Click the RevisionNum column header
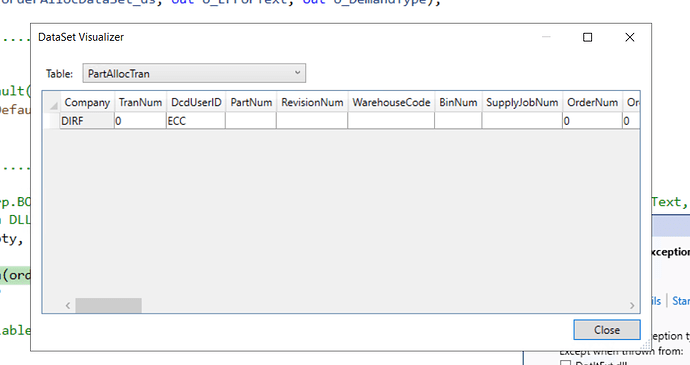The width and height of the screenshot is (690, 365). [x=312, y=102]
